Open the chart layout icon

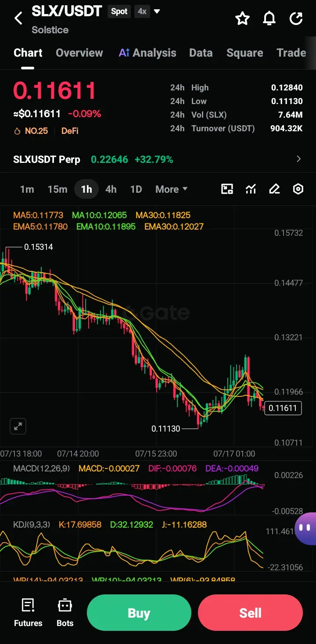pyautogui.click(x=227, y=189)
